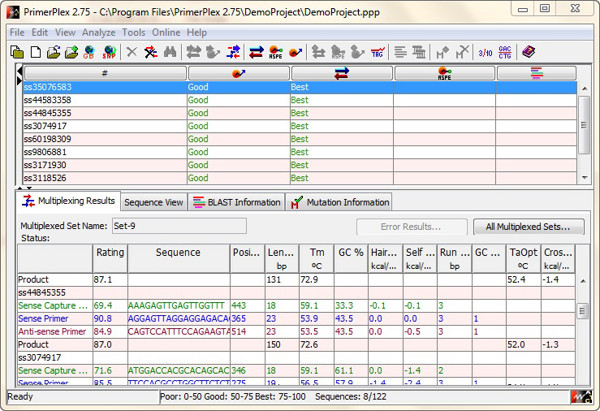Click the grayed curved arrow icon after binoculars
Image resolution: width=600 pixels, height=411 pixels.
pyautogui.click(x=213, y=52)
